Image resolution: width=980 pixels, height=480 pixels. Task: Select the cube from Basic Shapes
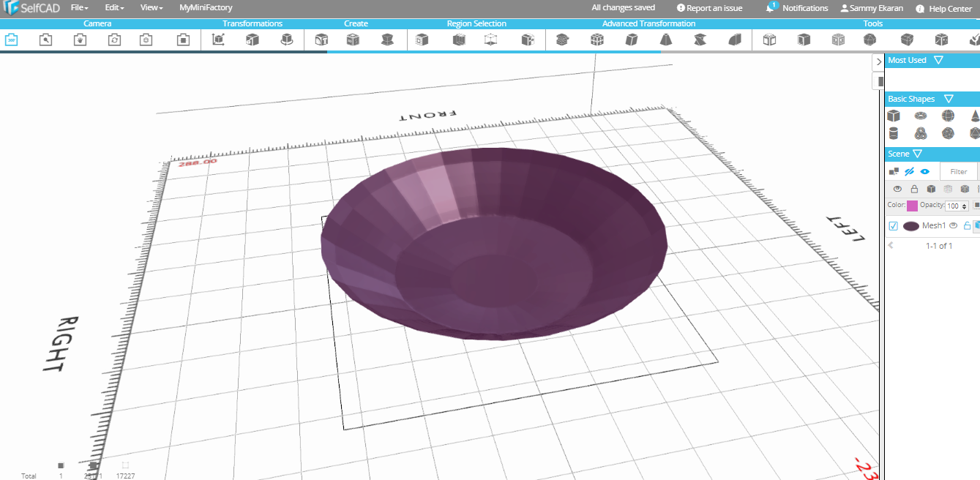pyautogui.click(x=894, y=116)
